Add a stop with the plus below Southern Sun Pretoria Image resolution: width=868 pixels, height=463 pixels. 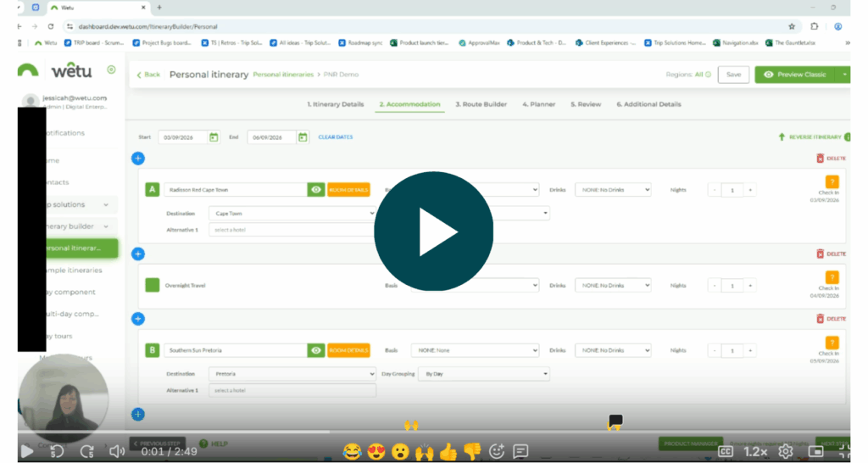point(138,415)
